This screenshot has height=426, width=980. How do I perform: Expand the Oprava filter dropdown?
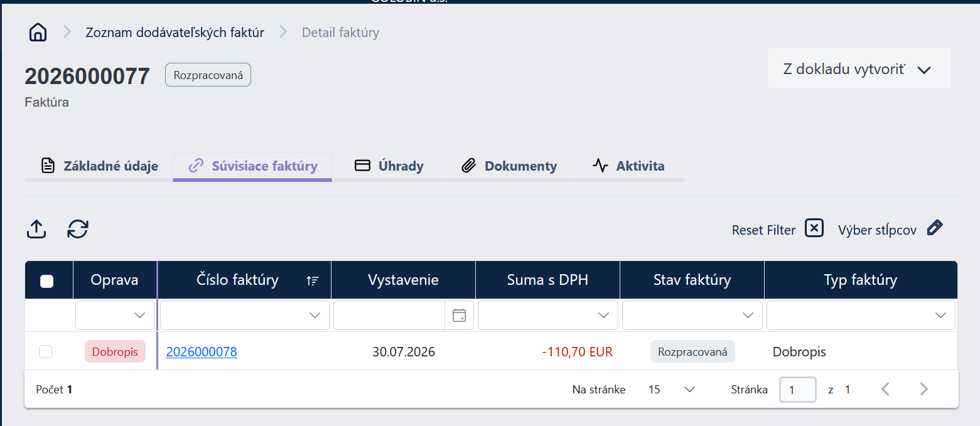(x=115, y=315)
